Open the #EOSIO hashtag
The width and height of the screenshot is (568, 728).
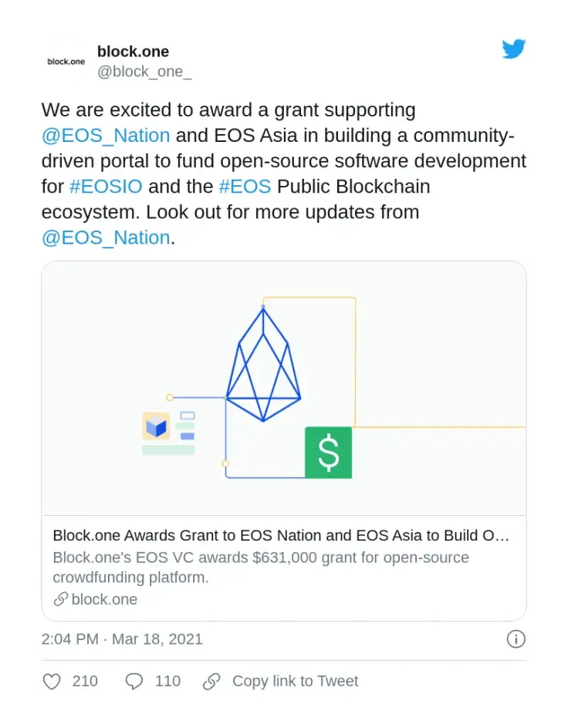[106, 186]
